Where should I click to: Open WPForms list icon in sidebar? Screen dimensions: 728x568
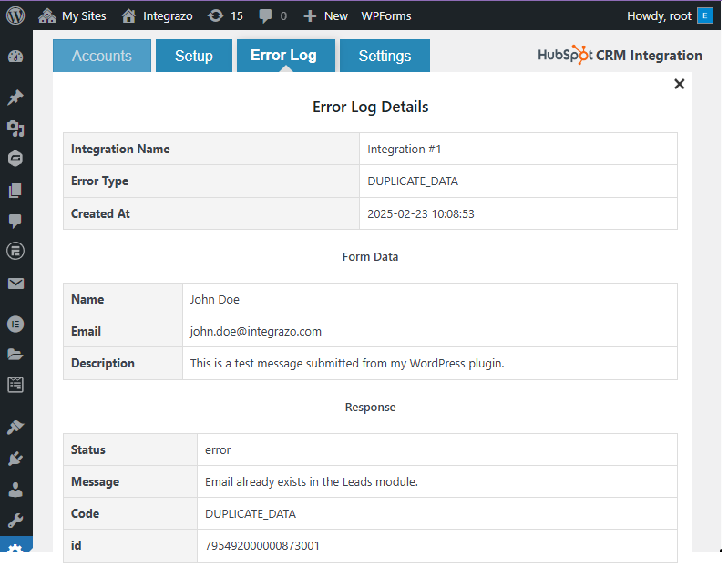[x=15, y=385]
